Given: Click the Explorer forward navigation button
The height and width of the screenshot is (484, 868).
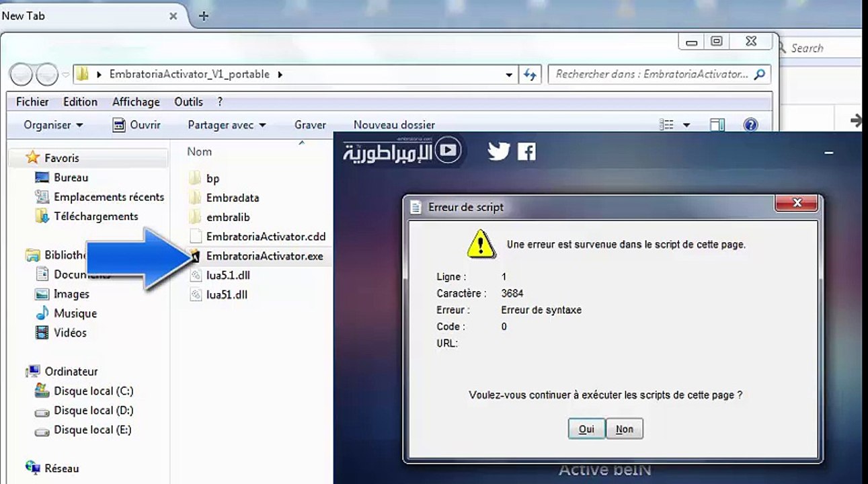Looking at the screenshot, I should tap(46, 75).
